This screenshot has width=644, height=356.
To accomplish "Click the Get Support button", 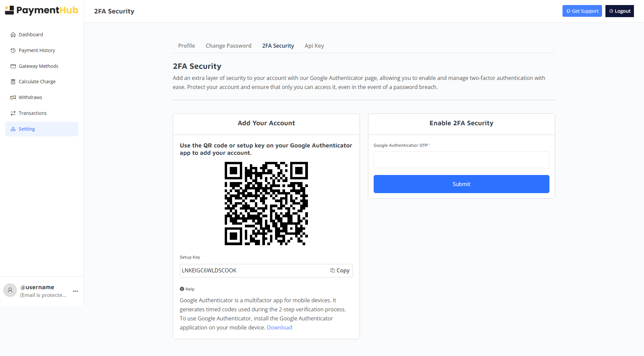I will click(582, 11).
